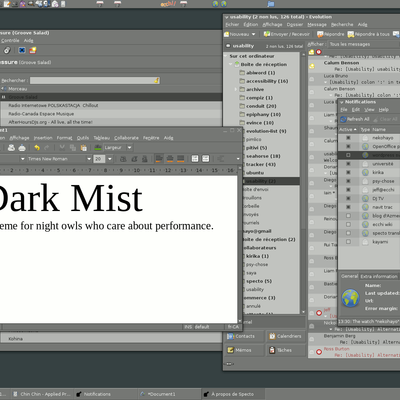Open the Largeur zoom dropdown
Image resolution: width=400 pixels, height=400 pixels.
click(130, 148)
